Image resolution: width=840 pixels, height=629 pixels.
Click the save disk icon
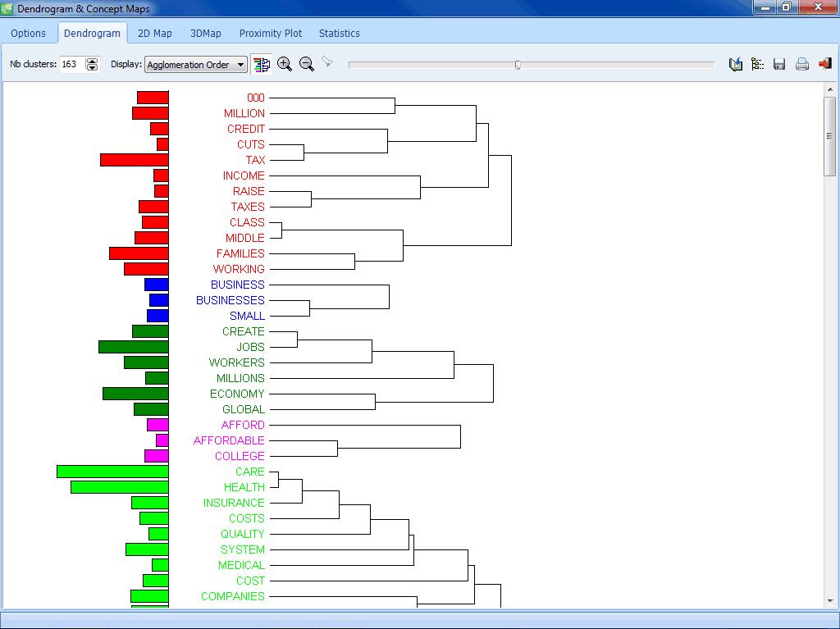pos(779,64)
